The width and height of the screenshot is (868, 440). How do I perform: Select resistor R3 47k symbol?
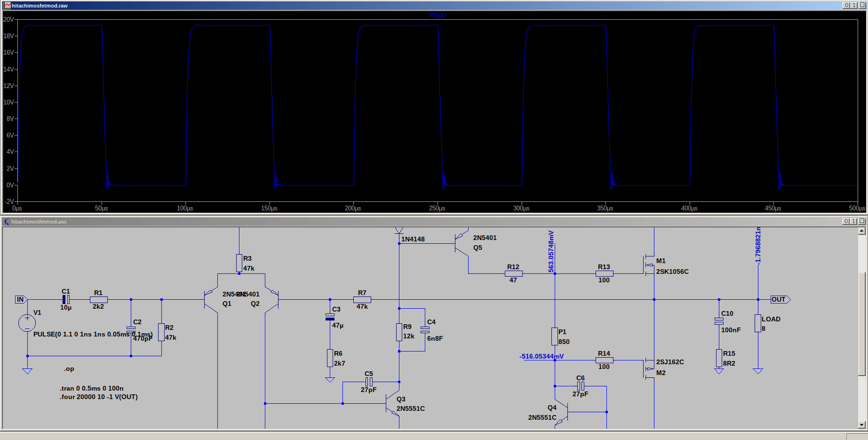239,263
